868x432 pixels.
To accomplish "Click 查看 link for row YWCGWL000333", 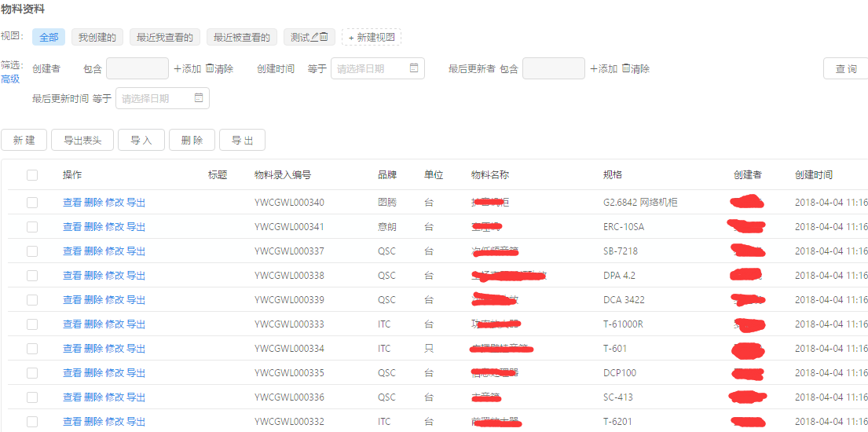I will [72, 324].
